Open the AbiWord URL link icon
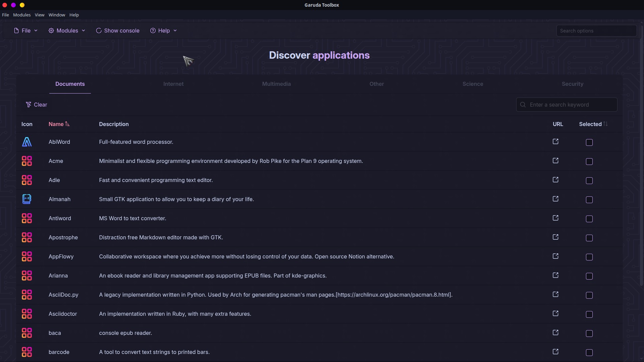The image size is (644, 362). [555, 141]
